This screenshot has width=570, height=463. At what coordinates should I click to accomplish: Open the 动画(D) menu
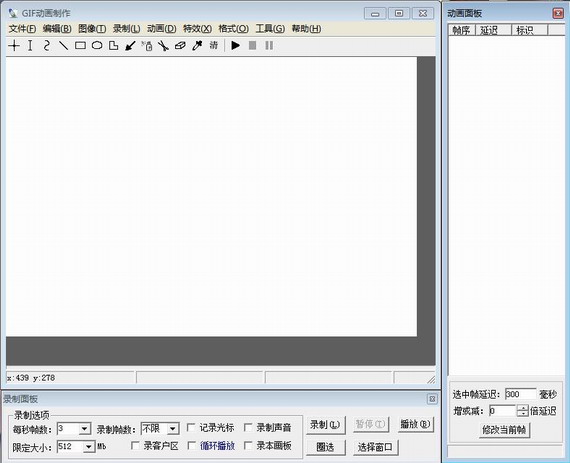pos(162,29)
